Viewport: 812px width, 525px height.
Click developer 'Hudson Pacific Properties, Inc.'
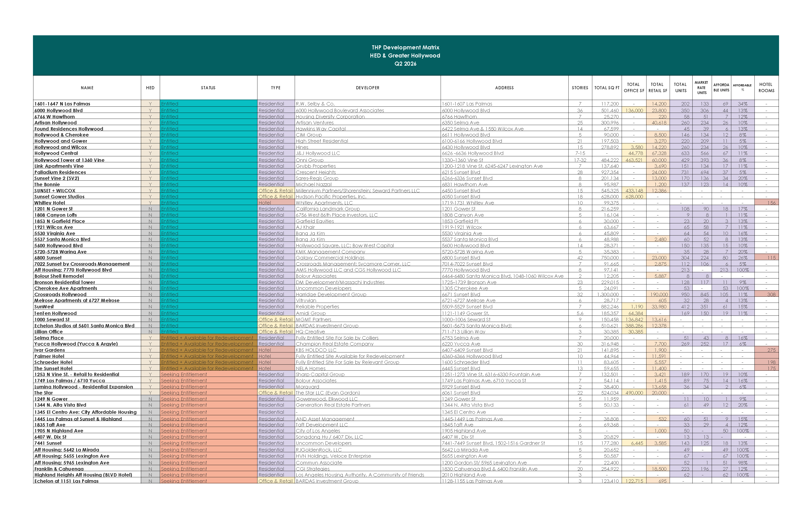(x=331, y=197)
